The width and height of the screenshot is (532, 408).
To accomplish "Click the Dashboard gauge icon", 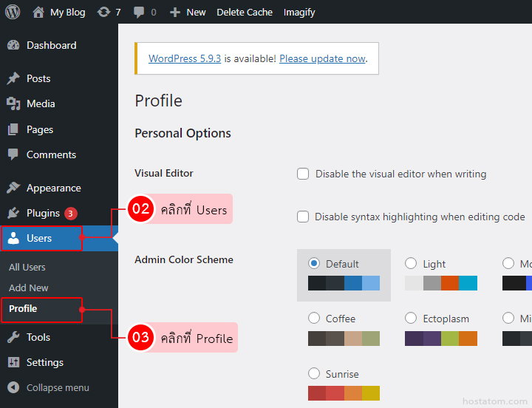I will [13, 45].
